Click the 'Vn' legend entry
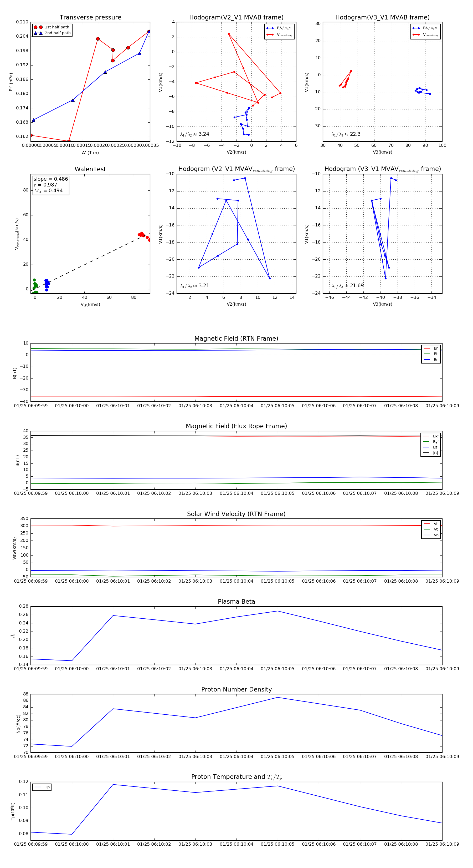 pos(431,535)
